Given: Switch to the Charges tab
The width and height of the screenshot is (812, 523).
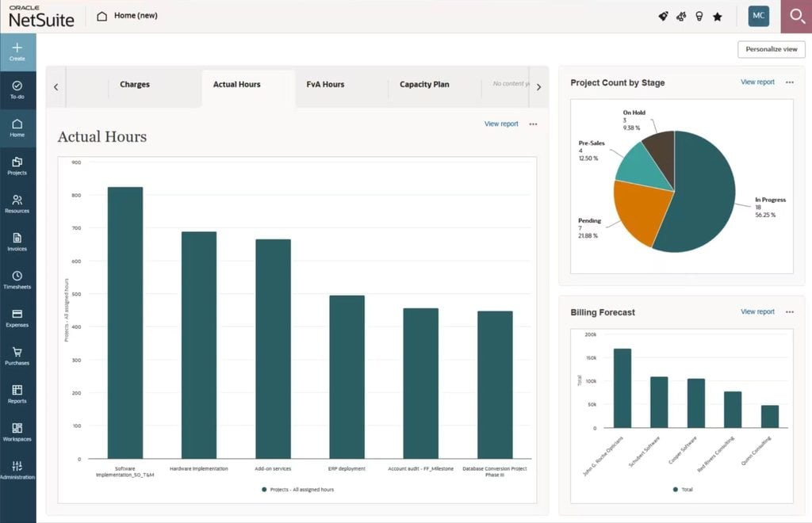Looking at the screenshot, I should tap(135, 84).
